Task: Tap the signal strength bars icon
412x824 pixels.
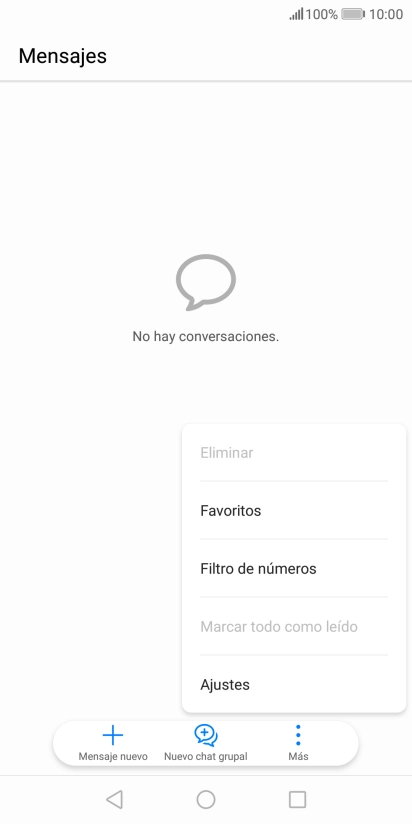Action: pyautogui.click(x=296, y=14)
